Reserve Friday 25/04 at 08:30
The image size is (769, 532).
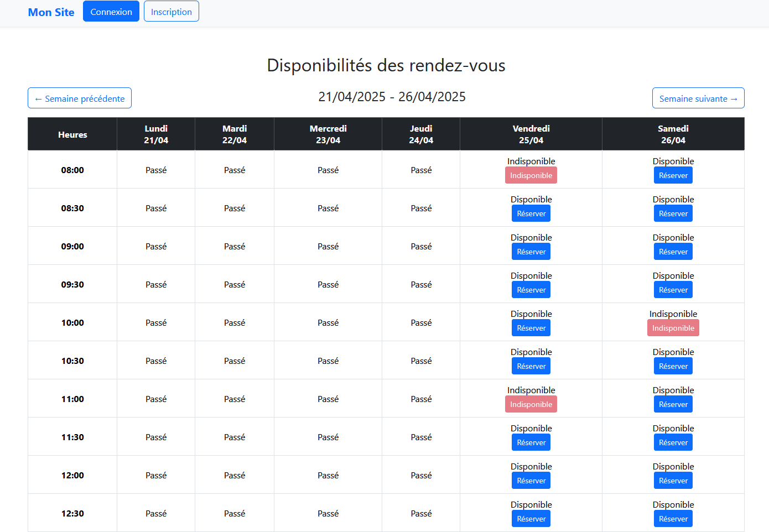click(x=531, y=213)
